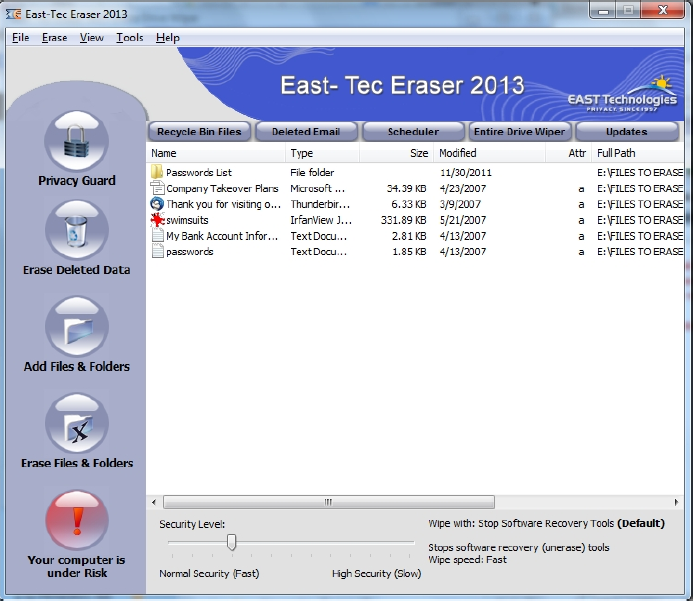
Task: Click Add Files & Folders folder icon
Action: 77,327
